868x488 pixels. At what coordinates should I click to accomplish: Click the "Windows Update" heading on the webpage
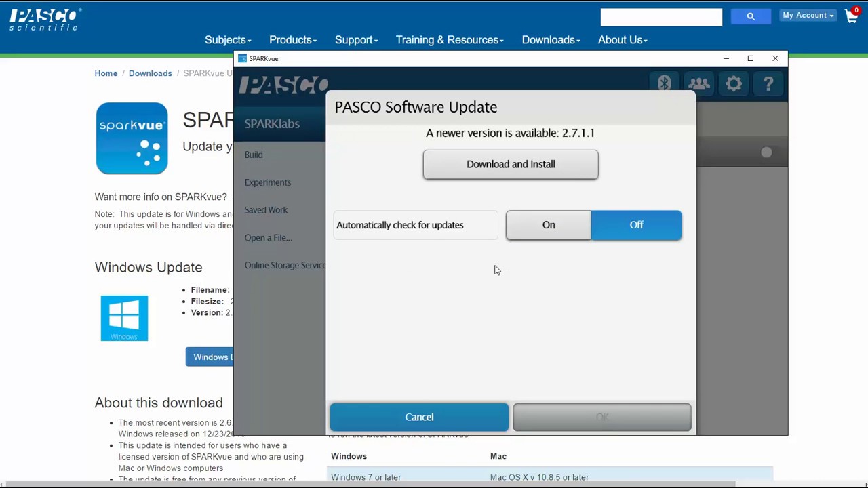click(x=149, y=267)
